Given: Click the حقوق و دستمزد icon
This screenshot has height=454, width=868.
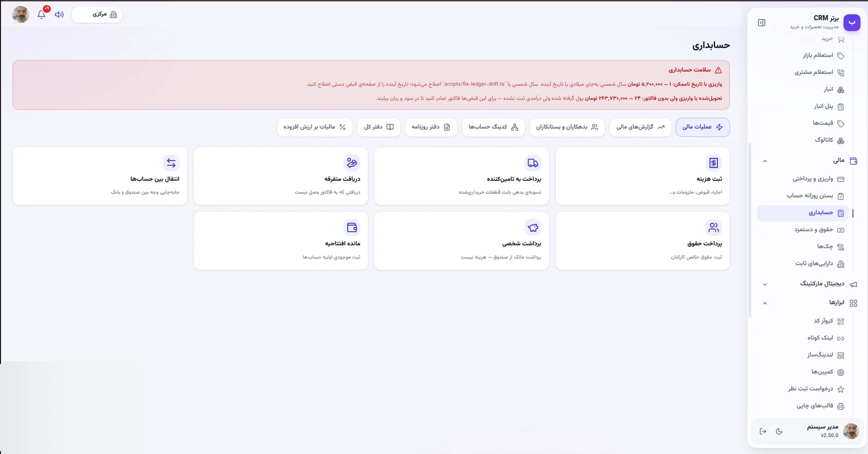Looking at the screenshot, I should click(x=841, y=230).
